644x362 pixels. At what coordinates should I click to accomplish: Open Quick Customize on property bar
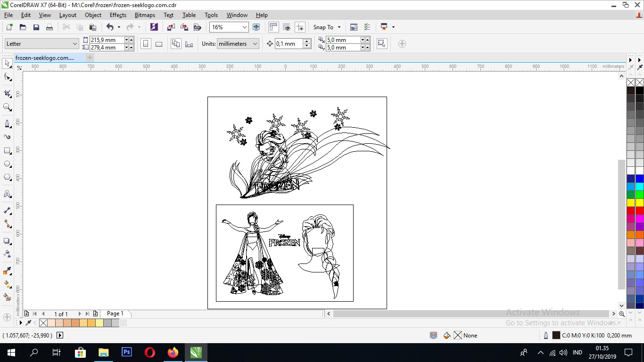tap(402, 44)
